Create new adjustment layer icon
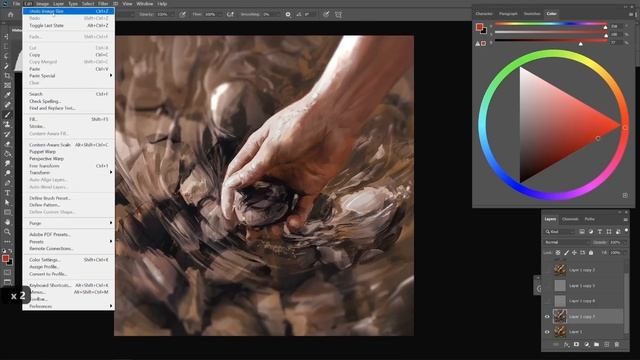 coord(587,344)
